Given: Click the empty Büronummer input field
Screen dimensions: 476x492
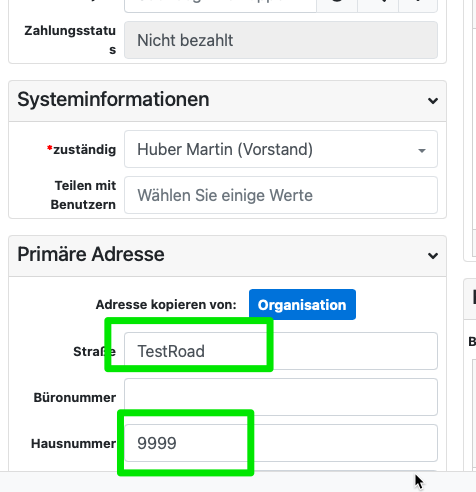Looking at the screenshot, I should coord(281,397).
